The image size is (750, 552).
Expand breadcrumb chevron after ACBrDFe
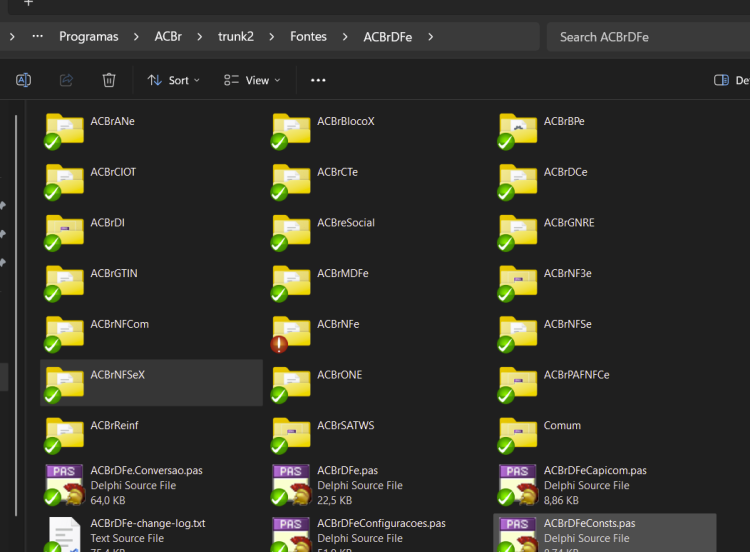coord(430,37)
